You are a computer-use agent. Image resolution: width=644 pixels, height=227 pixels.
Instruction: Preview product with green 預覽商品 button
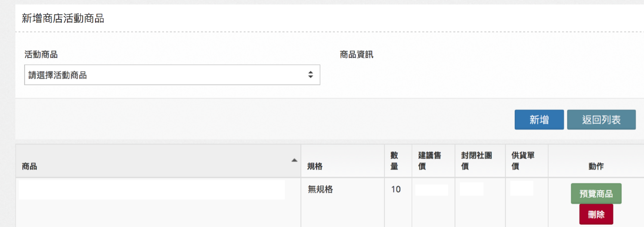click(x=596, y=193)
